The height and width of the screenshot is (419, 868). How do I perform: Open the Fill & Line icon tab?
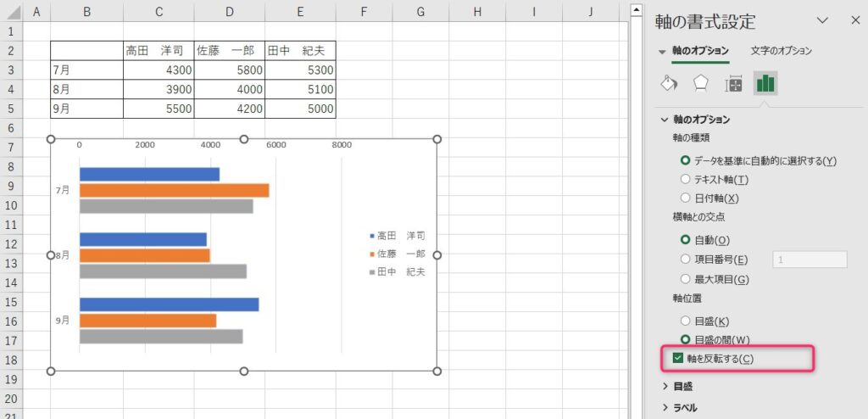(x=669, y=83)
